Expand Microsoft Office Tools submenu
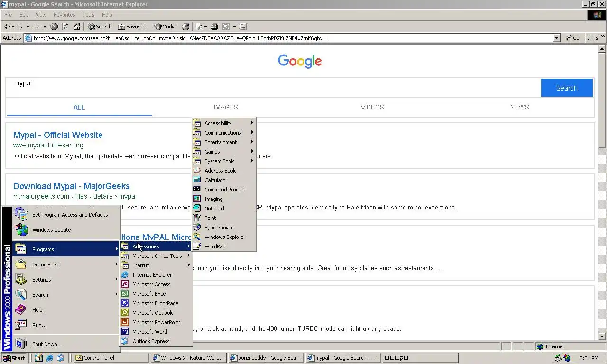607x364 pixels. tap(156, 255)
